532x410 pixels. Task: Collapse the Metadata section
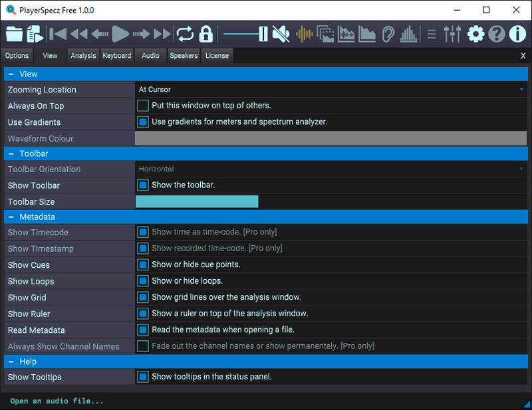click(11, 217)
